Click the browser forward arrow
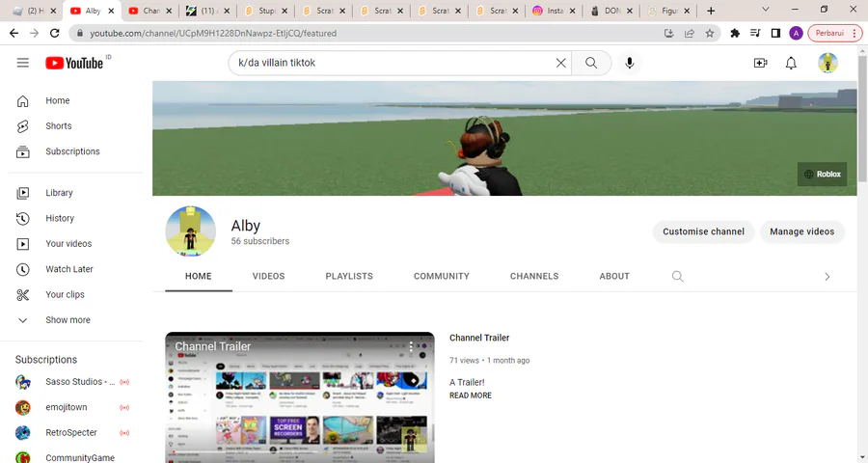 pos(35,33)
